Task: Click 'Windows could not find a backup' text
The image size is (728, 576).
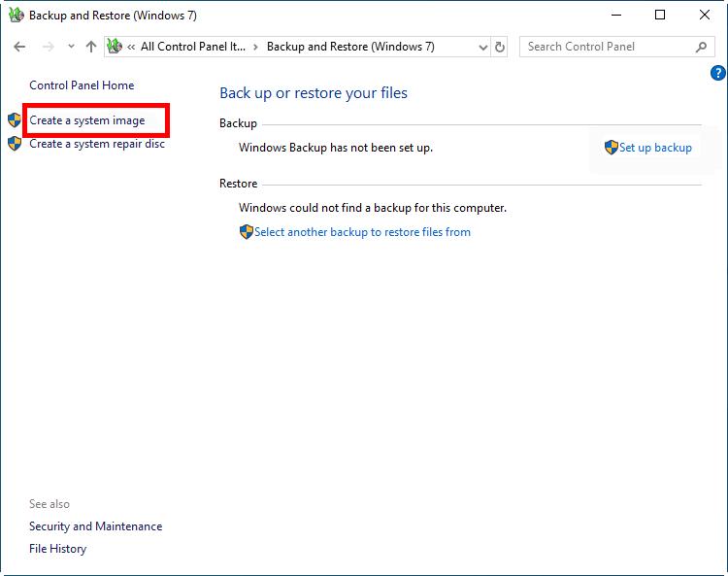Action: 373,208
